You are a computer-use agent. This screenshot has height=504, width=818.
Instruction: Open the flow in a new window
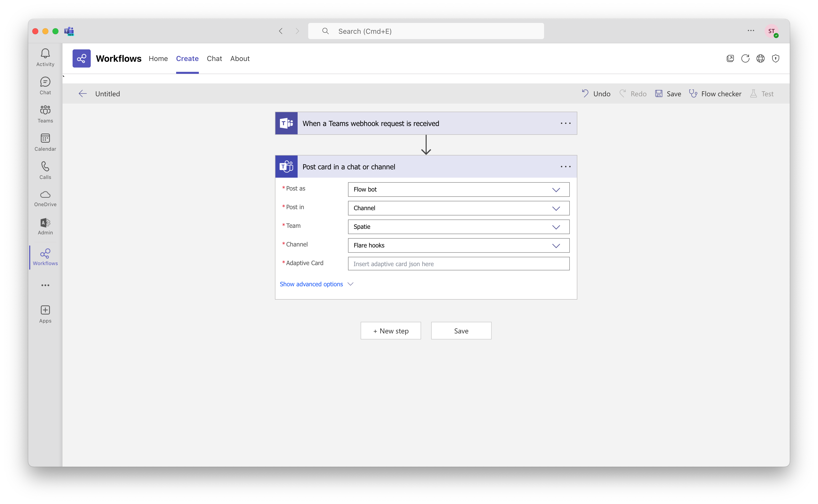(730, 58)
